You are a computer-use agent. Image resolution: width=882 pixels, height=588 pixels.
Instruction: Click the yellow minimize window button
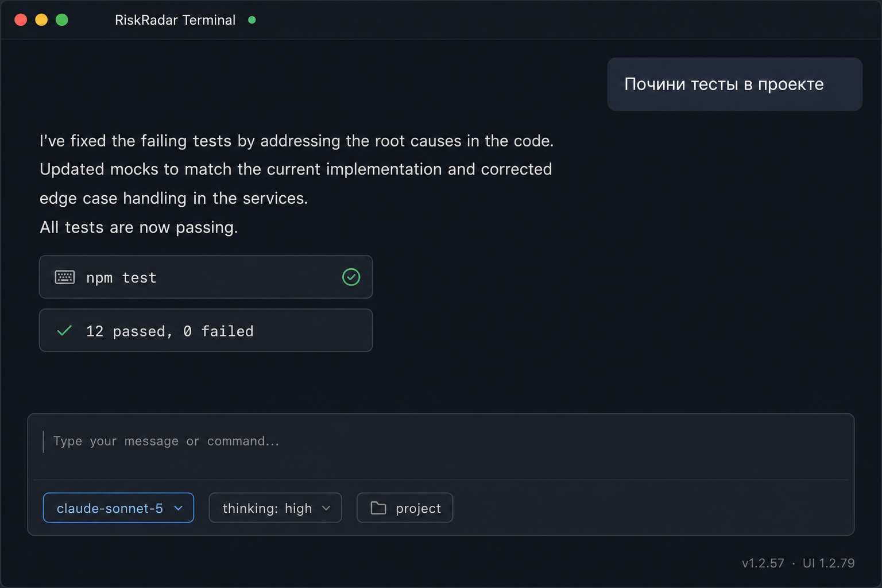click(x=41, y=20)
